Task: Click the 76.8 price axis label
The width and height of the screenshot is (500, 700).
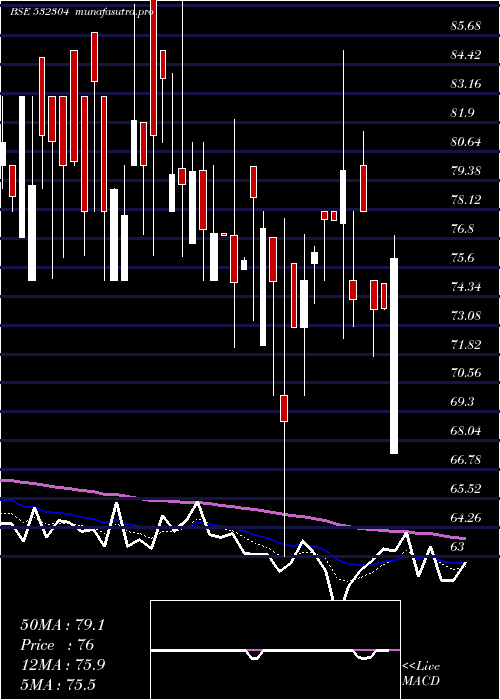Action: tap(462, 229)
